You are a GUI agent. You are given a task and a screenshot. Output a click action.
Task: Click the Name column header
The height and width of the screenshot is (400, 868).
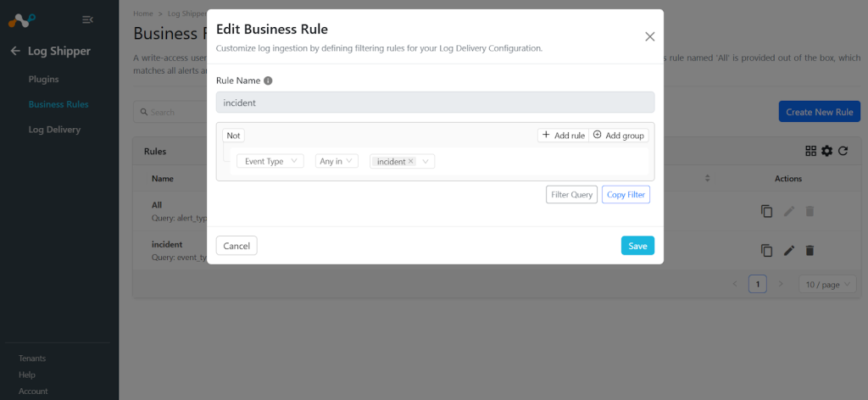point(162,179)
